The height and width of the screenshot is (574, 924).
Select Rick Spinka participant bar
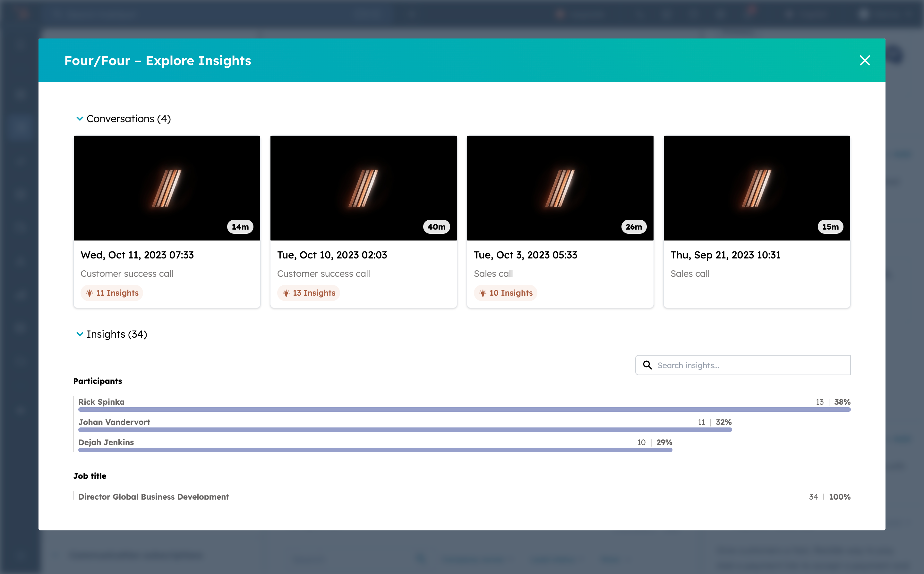coord(464,409)
